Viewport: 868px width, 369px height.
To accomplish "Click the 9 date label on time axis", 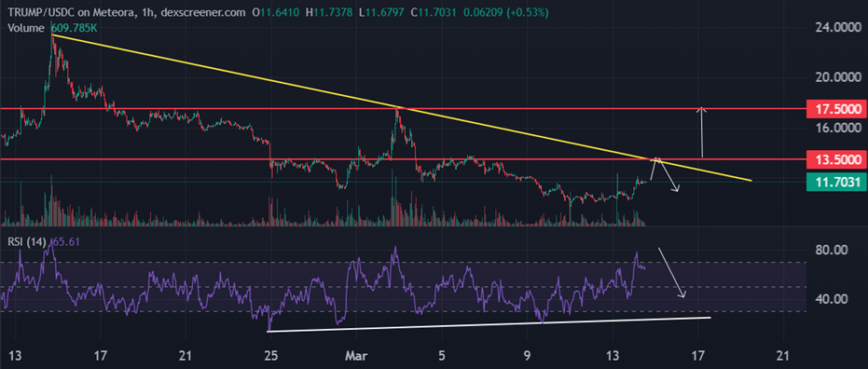I will pos(527,355).
